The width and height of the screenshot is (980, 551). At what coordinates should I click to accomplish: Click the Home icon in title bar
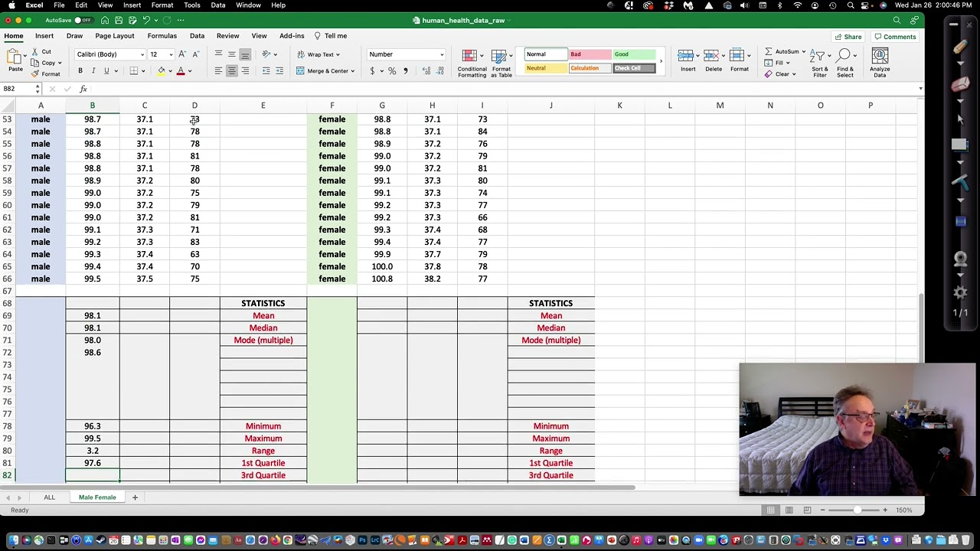tap(105, 20)
